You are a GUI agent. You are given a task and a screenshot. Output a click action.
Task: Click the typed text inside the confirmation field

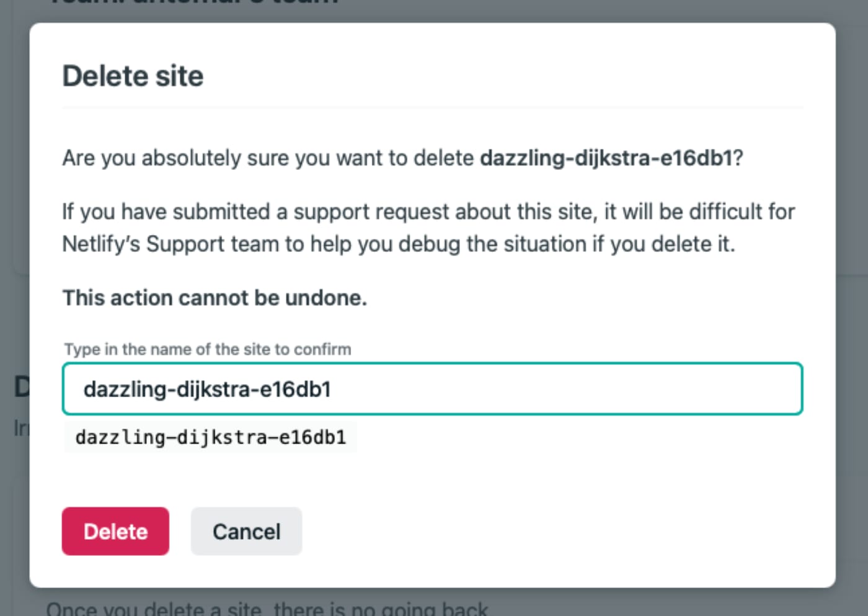coord(207,389)
